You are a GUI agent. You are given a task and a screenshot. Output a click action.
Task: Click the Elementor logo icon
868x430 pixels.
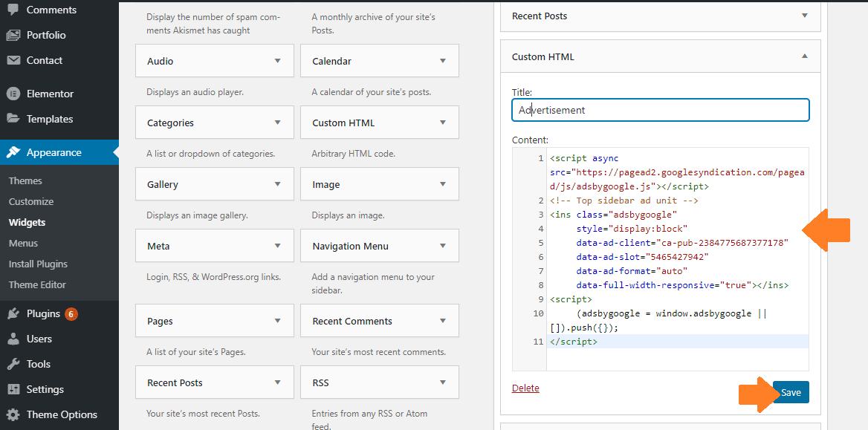pyautogui.click(x=13, y=94)
